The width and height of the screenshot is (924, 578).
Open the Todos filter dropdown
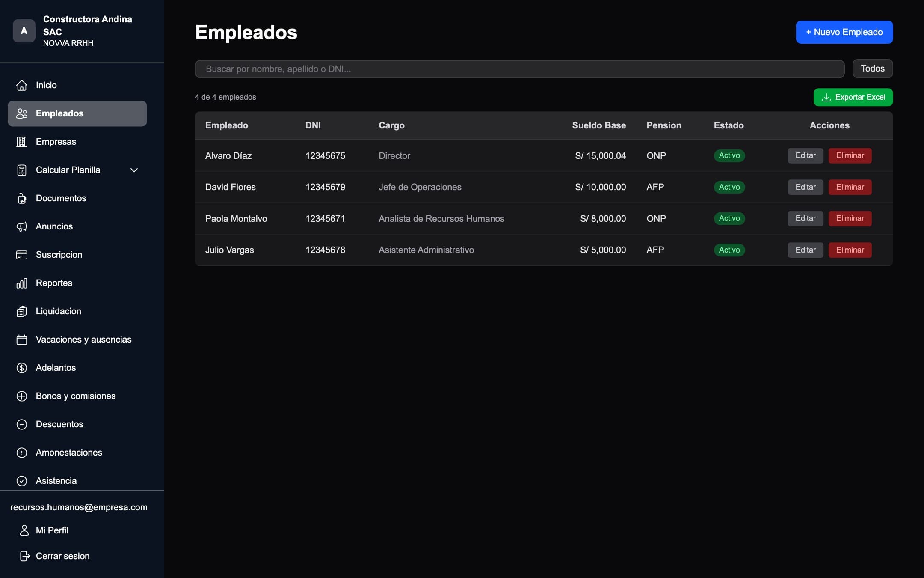click(872, 69)
